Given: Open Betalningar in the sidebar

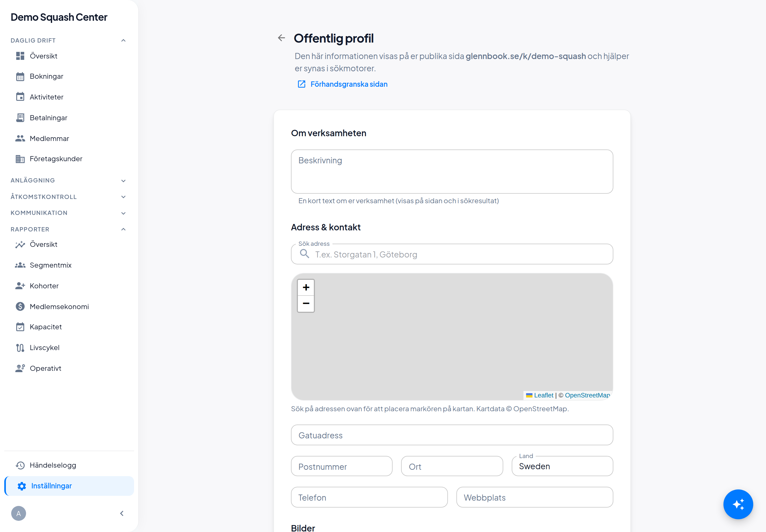Looking at the screenshot, I should [69, 118].
